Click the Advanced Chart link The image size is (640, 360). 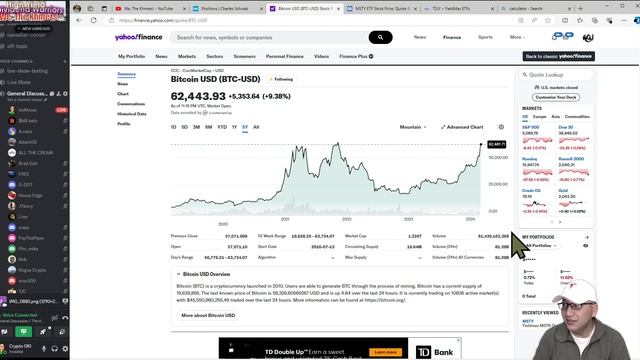pos(462,127)
